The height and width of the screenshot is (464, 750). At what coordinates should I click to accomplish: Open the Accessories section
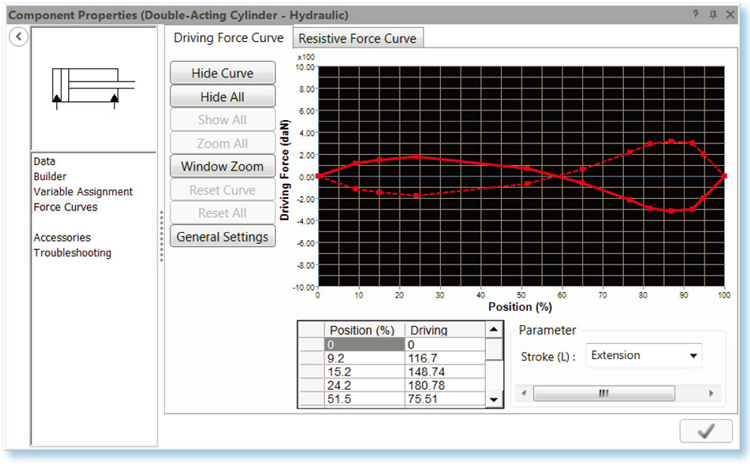[x=62, y=237]
